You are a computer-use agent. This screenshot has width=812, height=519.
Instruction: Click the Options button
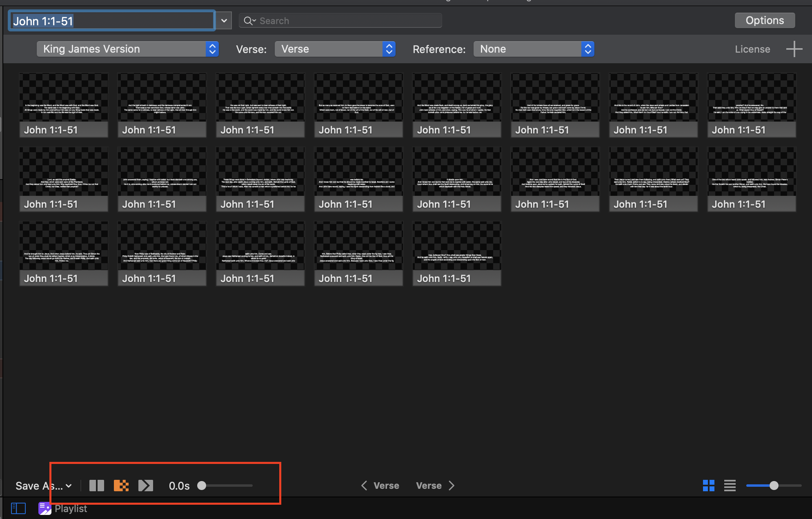coord(765,20)
